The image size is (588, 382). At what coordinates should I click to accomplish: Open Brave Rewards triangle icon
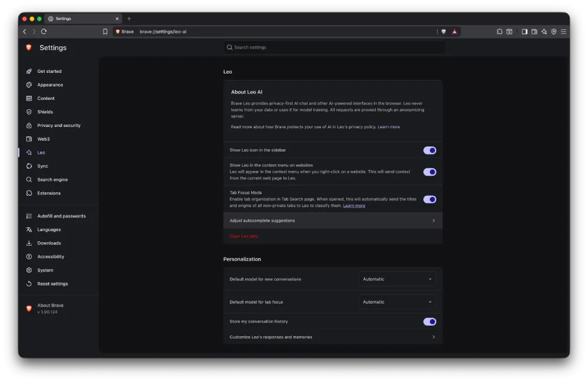click(455, 32)
